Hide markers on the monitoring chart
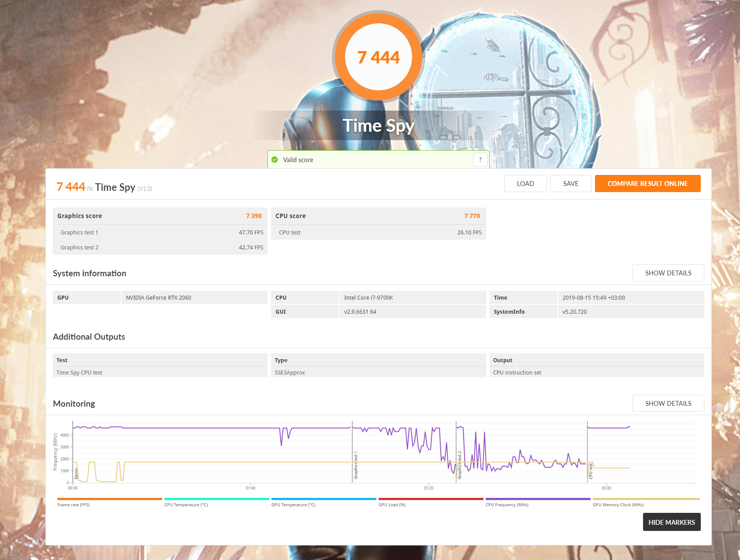This screenshot has width=740, height=560. 671,522
